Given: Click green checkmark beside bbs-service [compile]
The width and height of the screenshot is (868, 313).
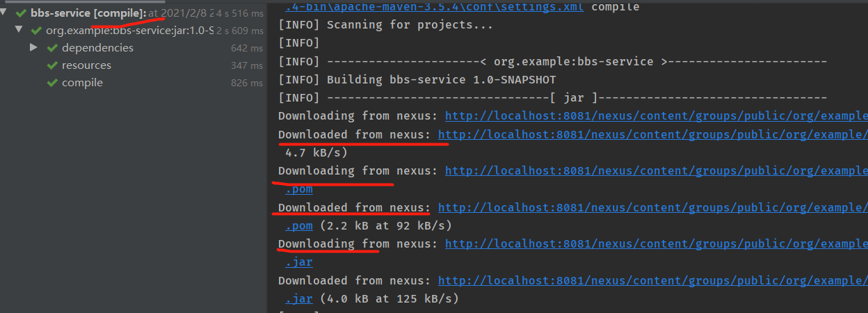Looking at the screenshot, I should coord(21,13).
